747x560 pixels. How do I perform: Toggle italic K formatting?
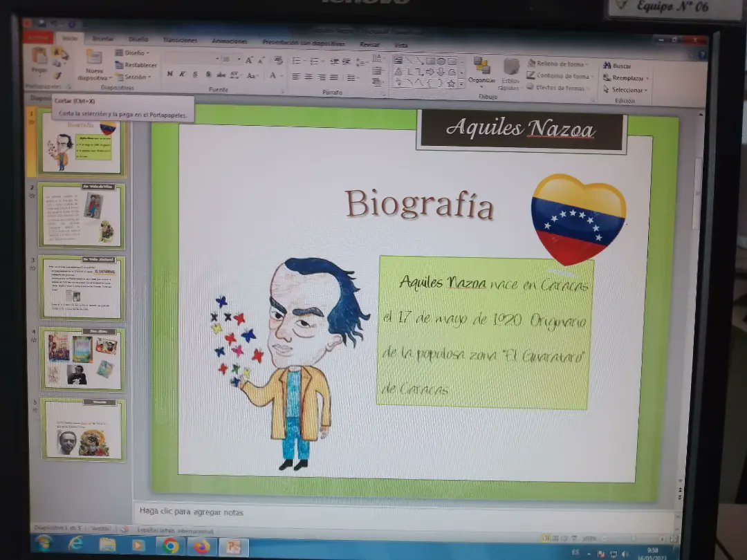(182, 74)
